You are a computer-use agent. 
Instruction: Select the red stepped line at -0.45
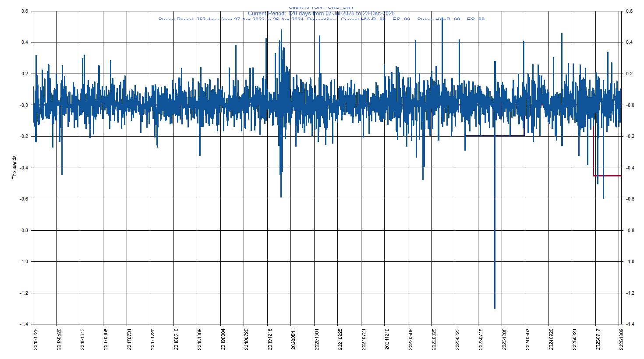(607, 176)
